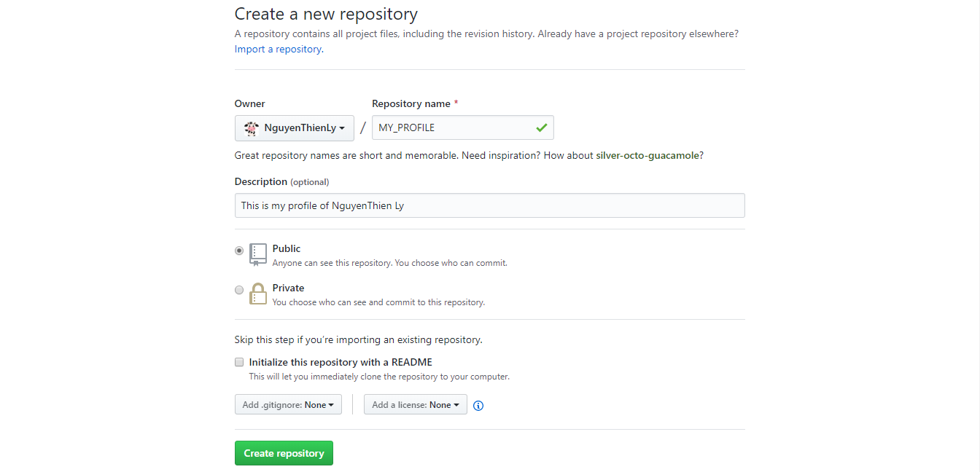Expand the Add a license dropdown

(415, 405)
